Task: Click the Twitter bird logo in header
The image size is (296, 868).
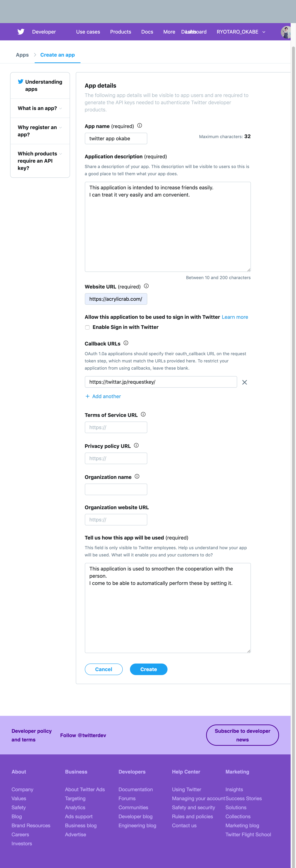Action: click(21, 32)
